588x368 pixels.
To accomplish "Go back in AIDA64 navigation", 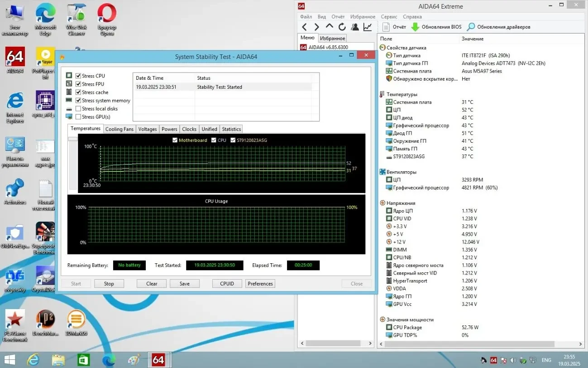I will (x=305, y=27).
